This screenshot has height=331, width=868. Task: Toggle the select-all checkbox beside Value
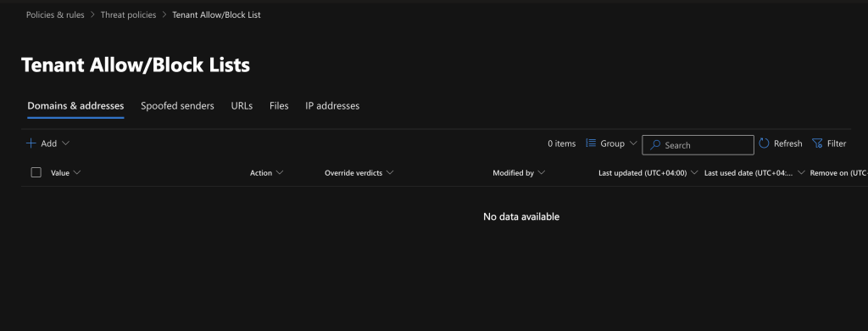tap(36, 172)
